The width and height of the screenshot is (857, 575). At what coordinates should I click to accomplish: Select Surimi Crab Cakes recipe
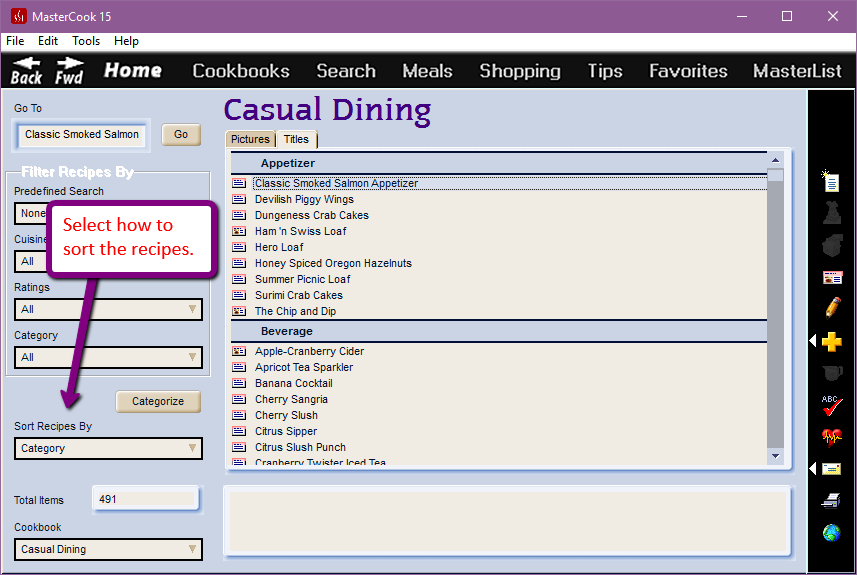[298, 295]
